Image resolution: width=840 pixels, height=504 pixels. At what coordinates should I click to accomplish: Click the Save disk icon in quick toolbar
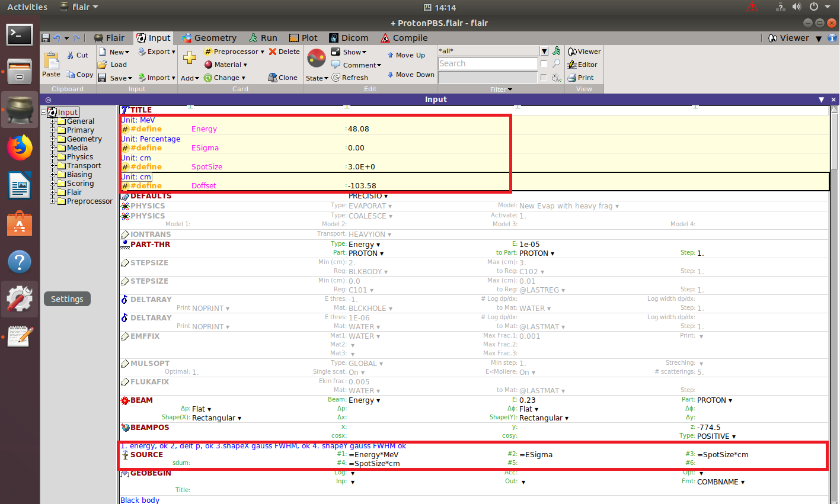coord(46,38)
